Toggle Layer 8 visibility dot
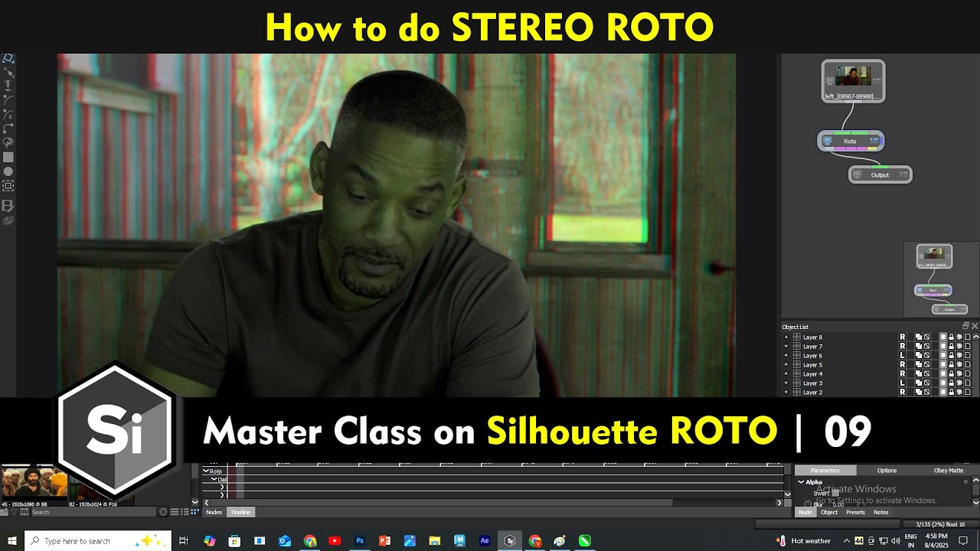 point(786,337)
